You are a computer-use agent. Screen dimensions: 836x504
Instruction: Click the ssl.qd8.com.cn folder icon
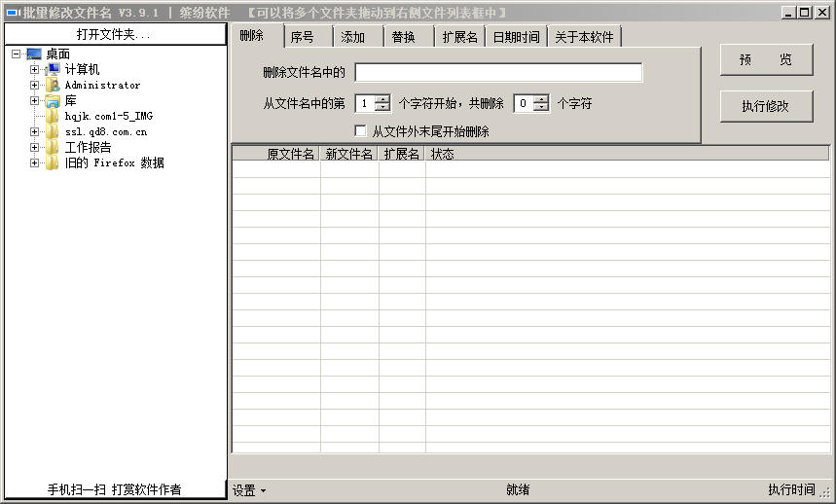pyautogui.click(x=53, y=132)
